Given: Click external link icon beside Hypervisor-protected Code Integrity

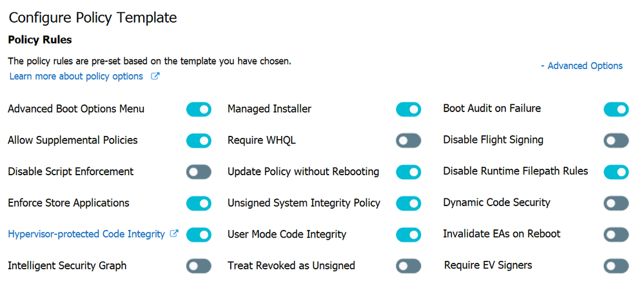Looking at the screenshot, I should click(x=174, y=234).
